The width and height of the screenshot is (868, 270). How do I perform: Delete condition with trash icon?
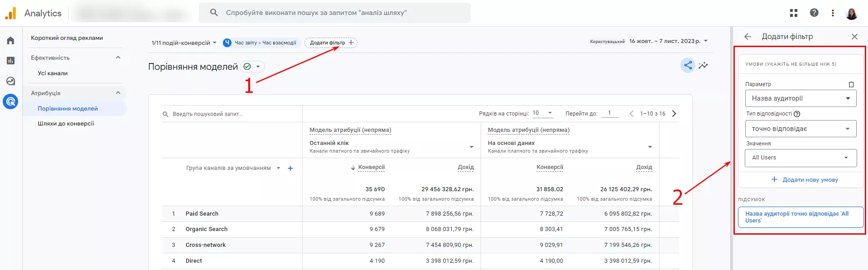pyautogui.click(x=851, y=84)
